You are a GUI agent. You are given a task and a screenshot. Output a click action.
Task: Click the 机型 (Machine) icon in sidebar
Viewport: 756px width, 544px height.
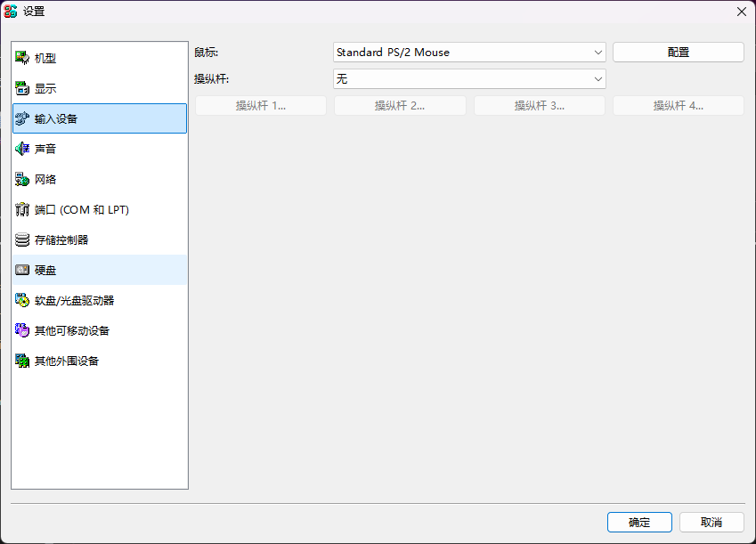[x=22, y=58]
